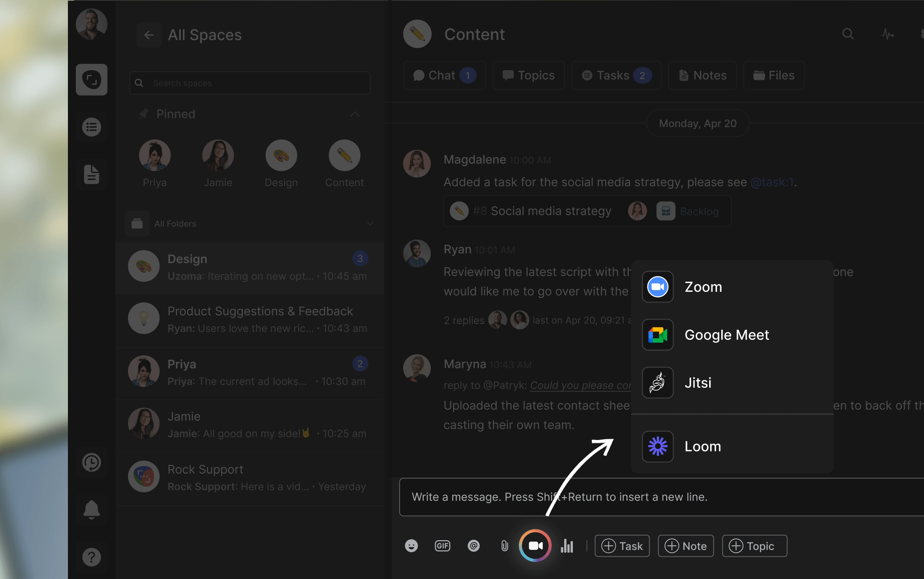This screenshot has height=579, width=924.
Task: Open the GIF picker
Action: click(442, 546)
